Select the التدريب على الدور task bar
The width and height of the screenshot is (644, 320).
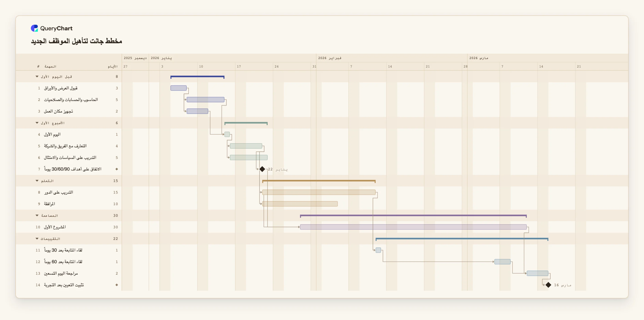[319, 192]
